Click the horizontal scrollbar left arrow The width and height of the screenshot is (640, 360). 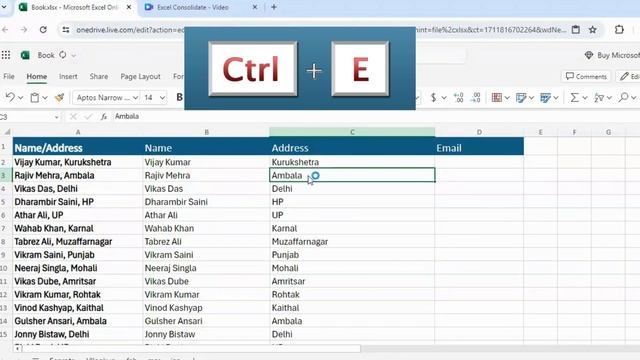click(17, 349)
